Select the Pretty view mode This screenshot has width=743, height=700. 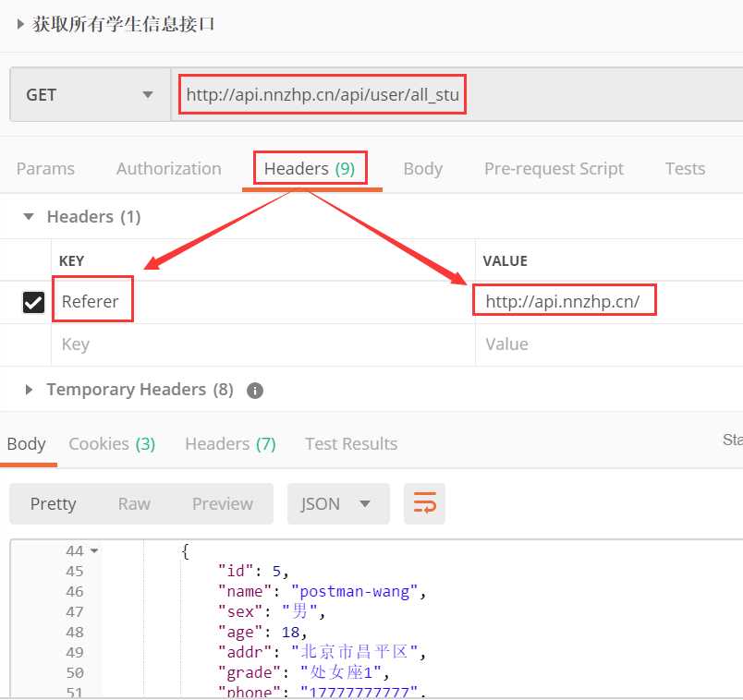(53, 504)
